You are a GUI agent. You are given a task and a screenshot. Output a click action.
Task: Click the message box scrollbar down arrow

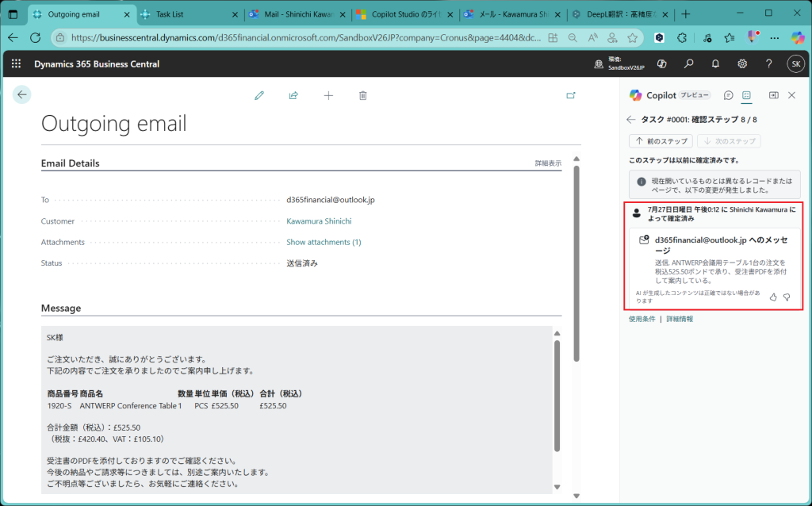click(x=557, y=487)
